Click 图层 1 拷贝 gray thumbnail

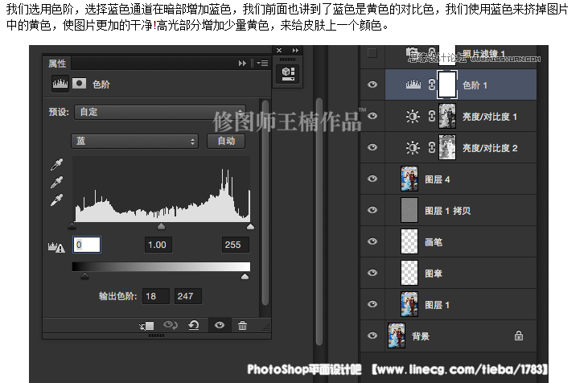(409, 210)
